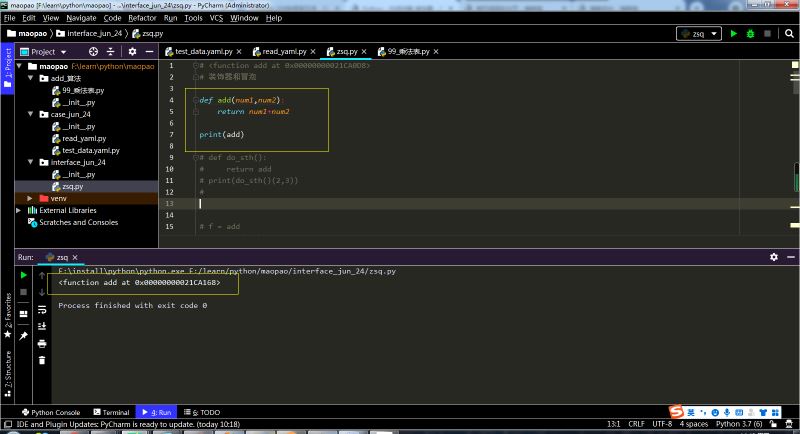This screenshot has width=800, height=434.
Task: Expand the venv folder
Action: [31, 198]
